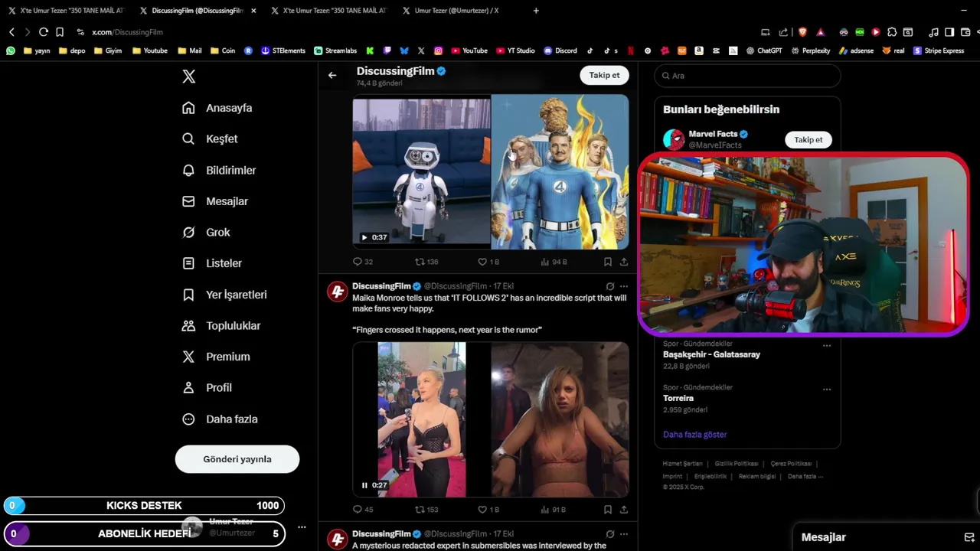Repost the post with 136 reposts
Image resolution: width=980 pixels, height=551 pixels.
tap(426, 262)
